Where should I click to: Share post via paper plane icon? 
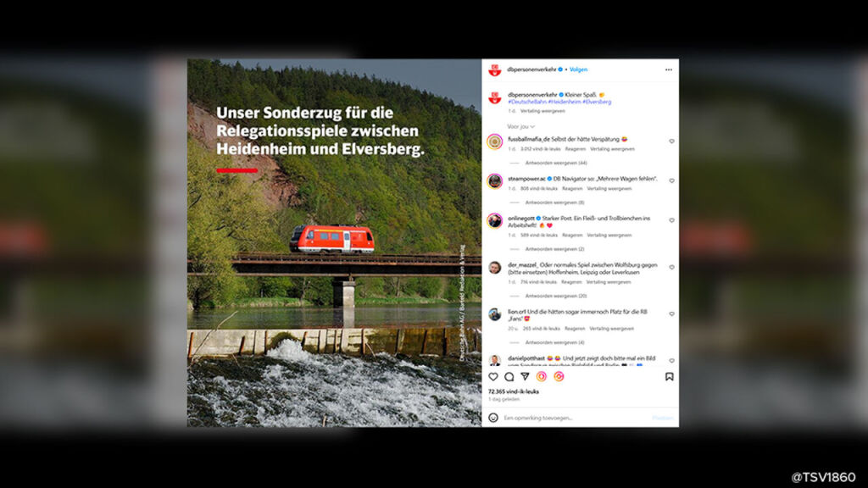point(525,377)
